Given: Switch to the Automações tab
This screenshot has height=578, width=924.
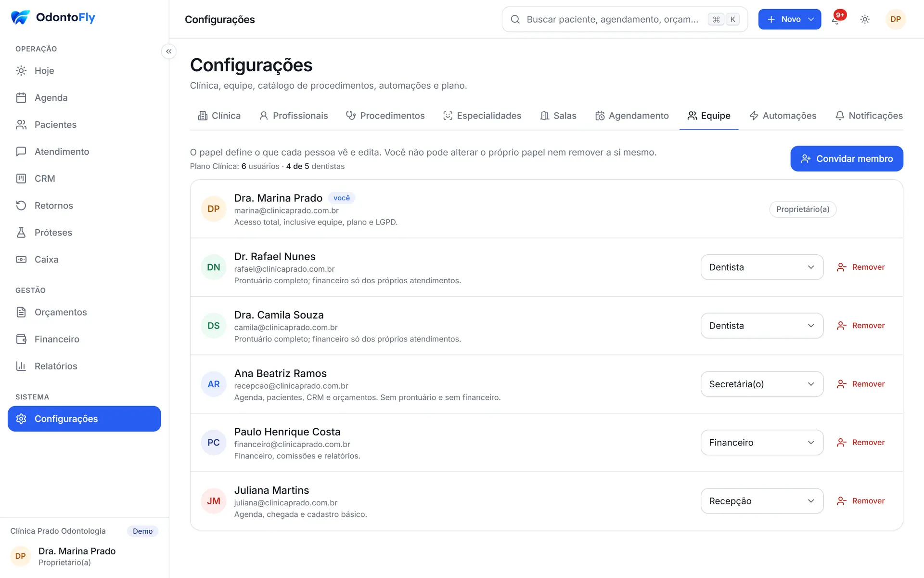Looking at the screenshot, I should click(x=783, y=116).
